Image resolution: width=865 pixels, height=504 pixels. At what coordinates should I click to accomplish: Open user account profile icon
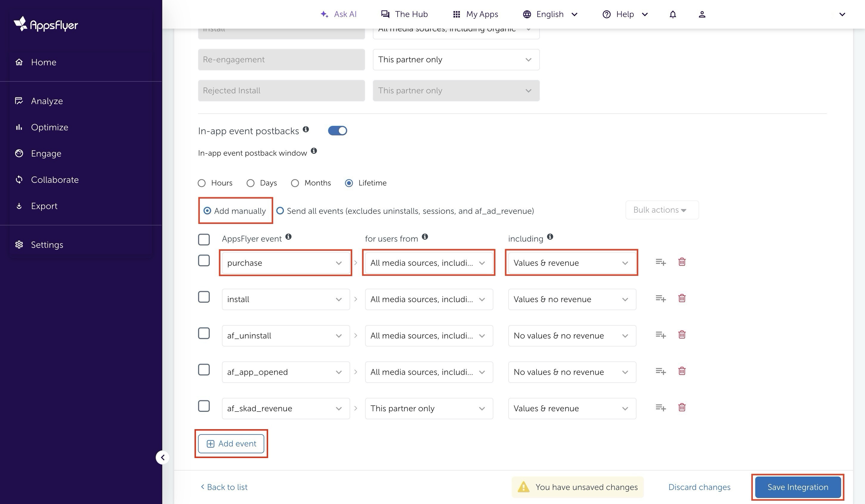pos(702,14)
